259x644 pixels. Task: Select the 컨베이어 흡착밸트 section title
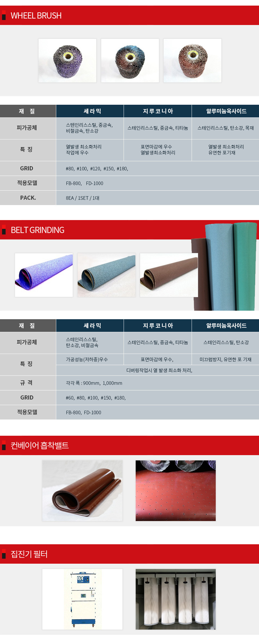tap(40, 445)
